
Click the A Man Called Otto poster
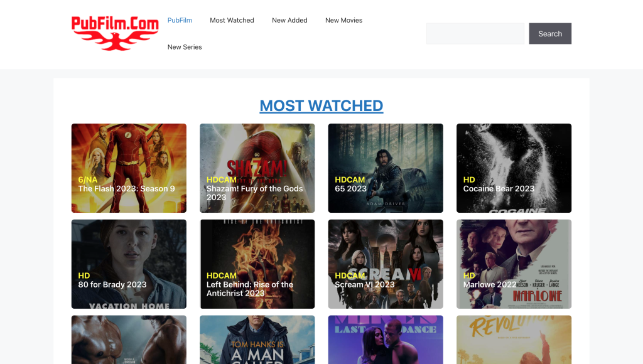257,340
